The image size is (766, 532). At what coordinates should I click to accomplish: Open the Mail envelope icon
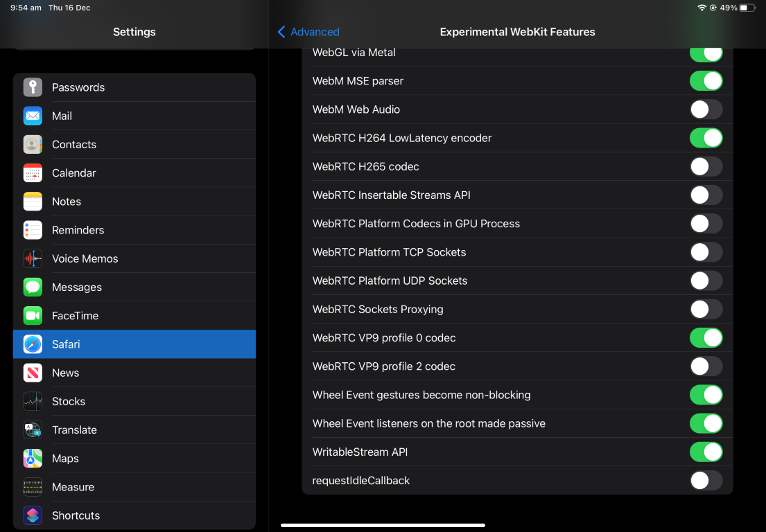pyautogui.click(x=33, y=116)
